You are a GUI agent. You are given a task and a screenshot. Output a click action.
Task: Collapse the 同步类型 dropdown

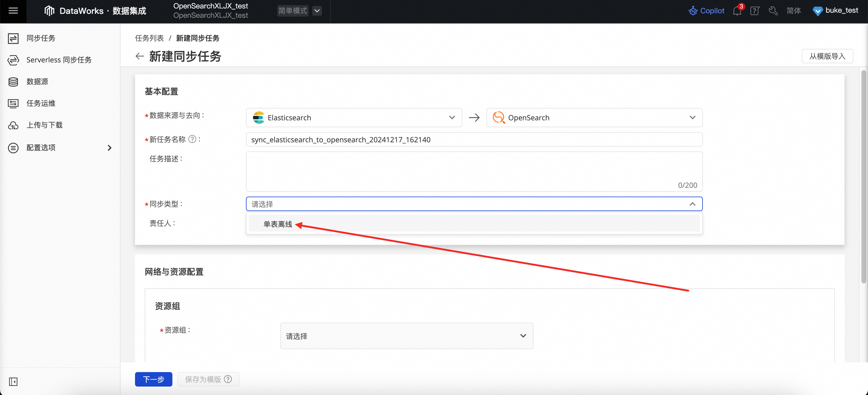click(x=692, y=204)
